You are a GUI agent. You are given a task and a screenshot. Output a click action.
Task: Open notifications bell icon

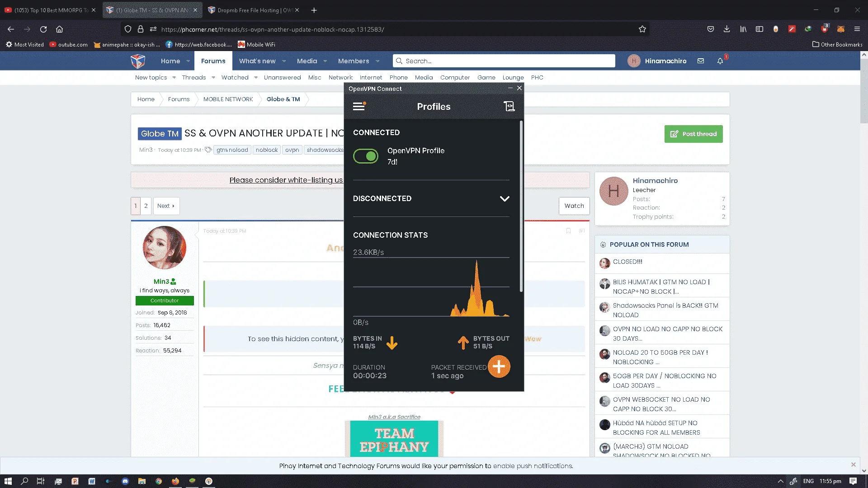[720, 61]
